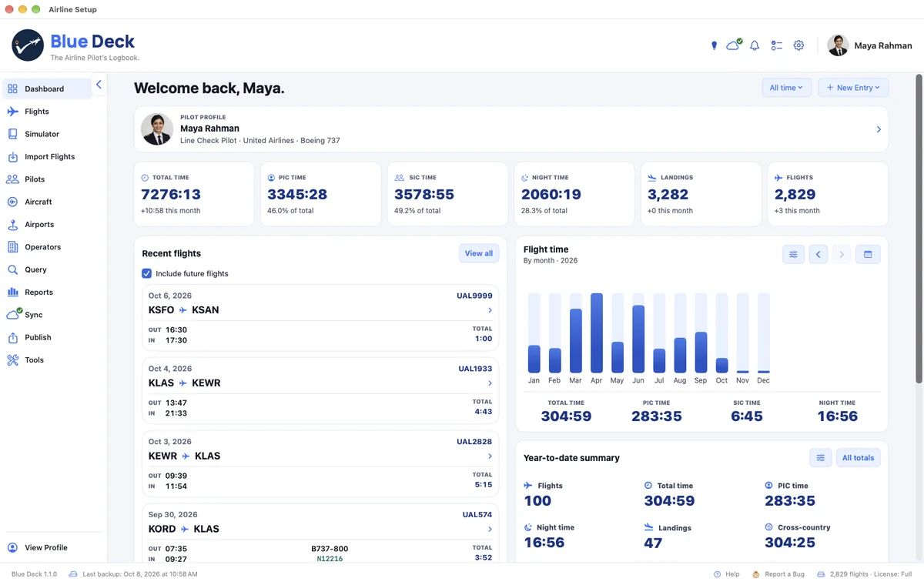
Task: Go to previous year in flight time chart
Action: coord(818,254)
